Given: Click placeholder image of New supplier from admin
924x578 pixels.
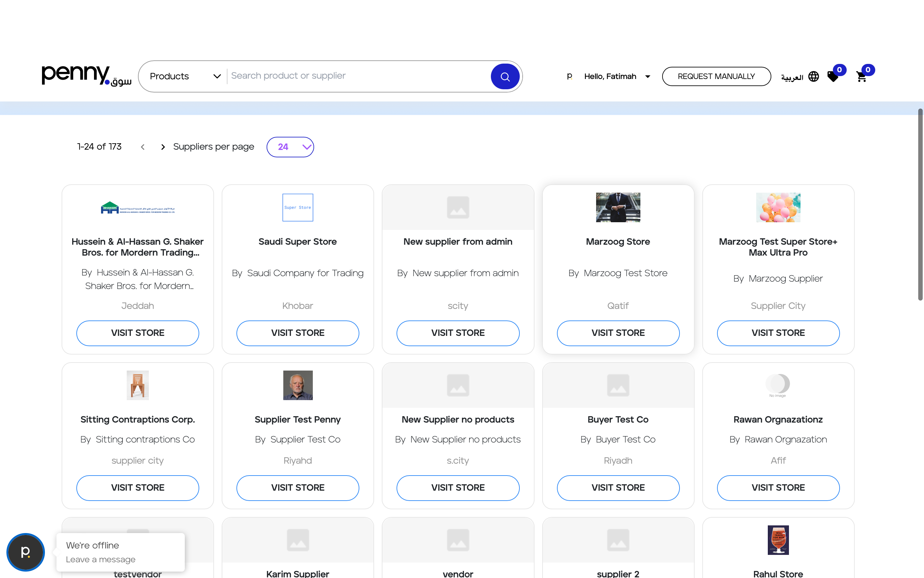Looking at the screenshot, I should coord(458,207).
